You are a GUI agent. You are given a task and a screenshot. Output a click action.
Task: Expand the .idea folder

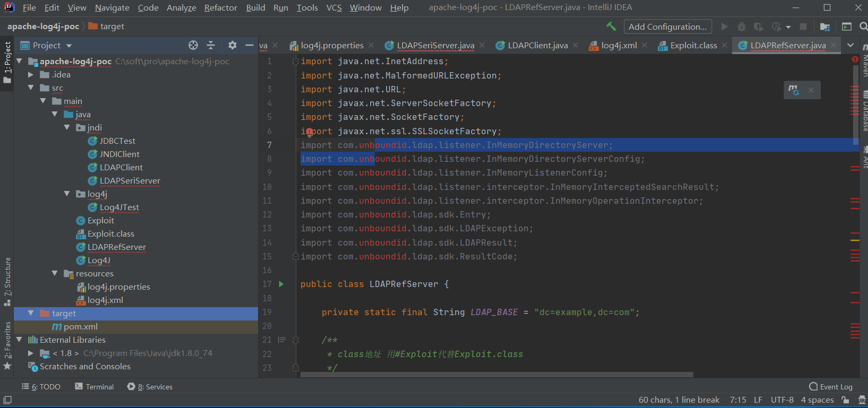pos(31,75)
